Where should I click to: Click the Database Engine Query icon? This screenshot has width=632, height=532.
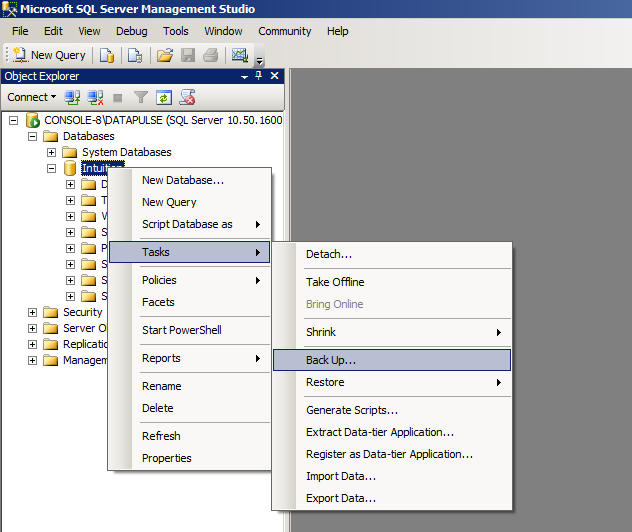[x=107, y=55]
